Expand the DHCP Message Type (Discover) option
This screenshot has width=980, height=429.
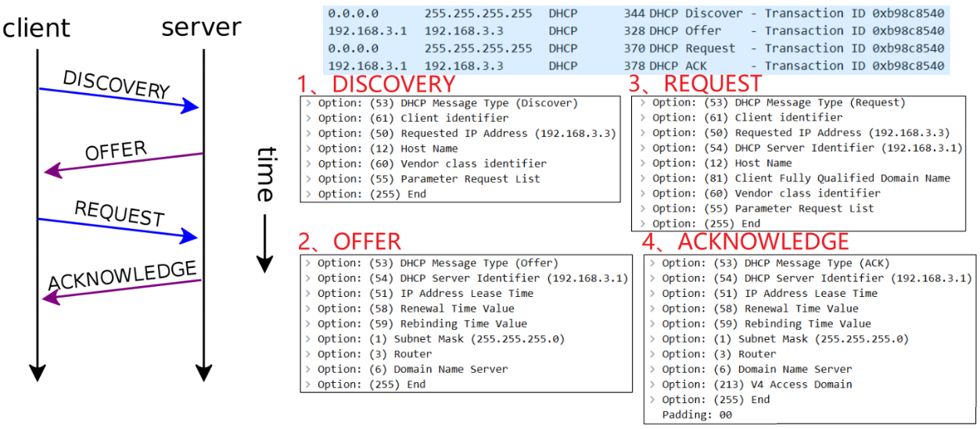(x=309, y=103)
